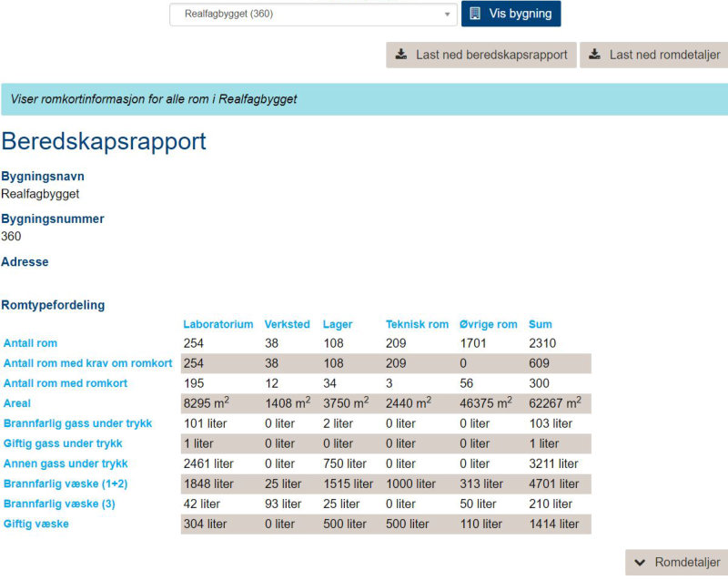Select the Giftig væske row label
Viewport: 728px width, 580px height.
pyautogui.click(x=36, y=524)
